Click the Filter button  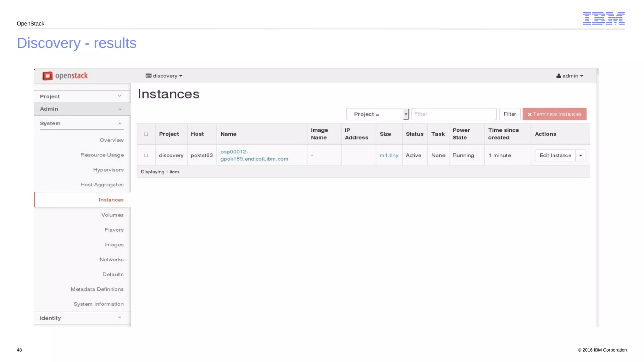(x=510, y=114)
